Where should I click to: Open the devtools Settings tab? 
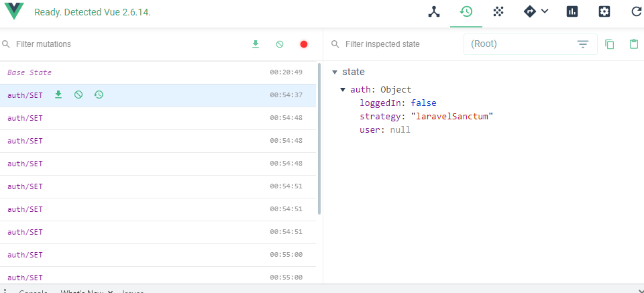tap(604, 12)
